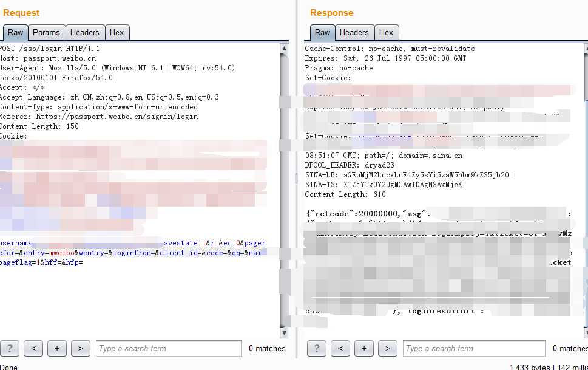Click the 'POST /sso/login HTTP/1.1' request line
This screenshot has height=370, width=588.
50,49
